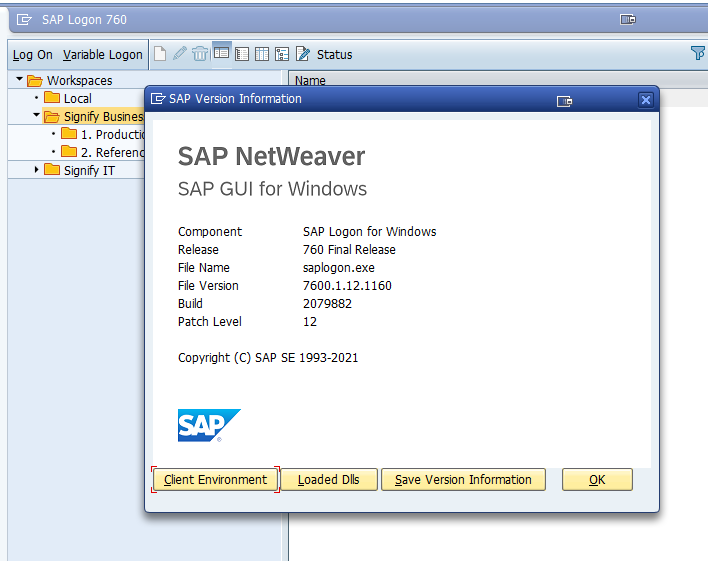The image size is (708, 561).
Task: Click the layout icon in SAP Logon title bar
Action: click(628, 19)
